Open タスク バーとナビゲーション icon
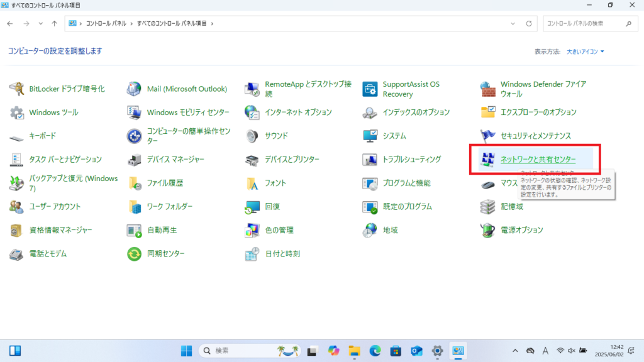 17,160
